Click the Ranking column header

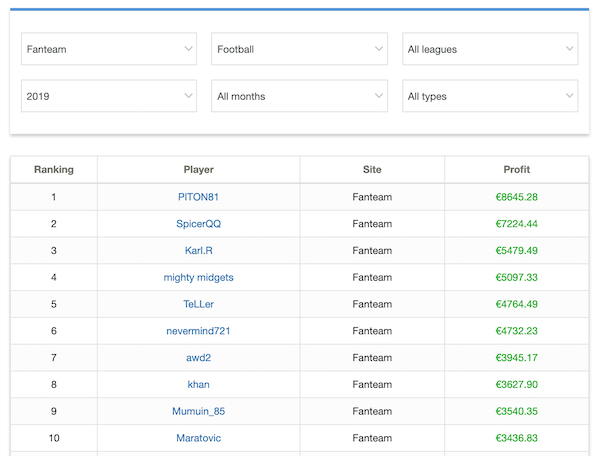pyautogui.click(x=54, y=170)
